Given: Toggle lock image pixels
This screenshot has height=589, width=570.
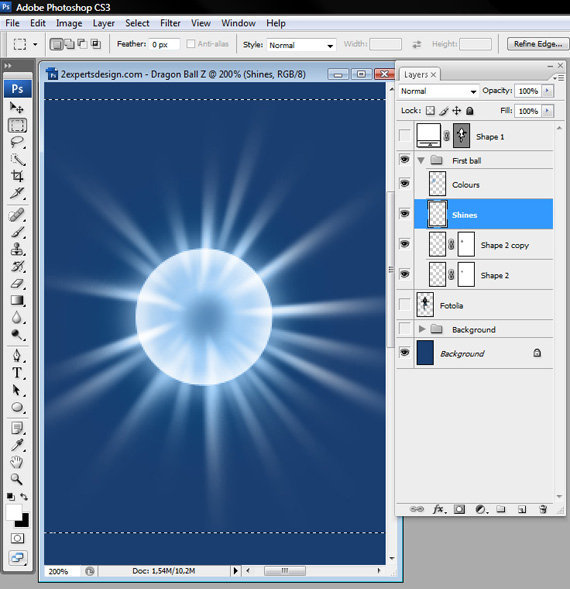Looking at the screenshot, I should 444,111.
